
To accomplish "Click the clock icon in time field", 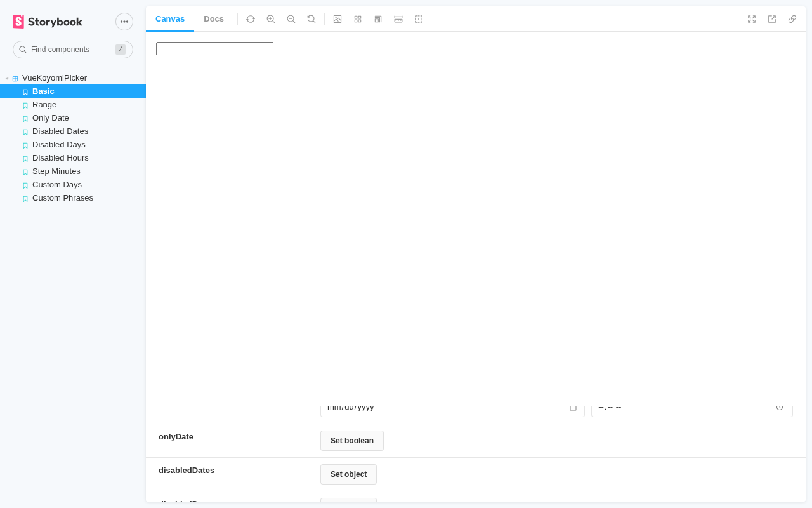I will 780,407.
